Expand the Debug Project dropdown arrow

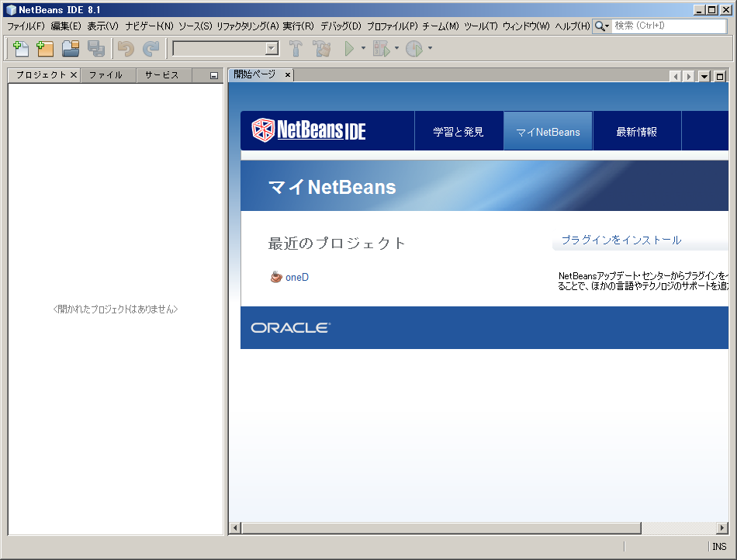(396, 48)
